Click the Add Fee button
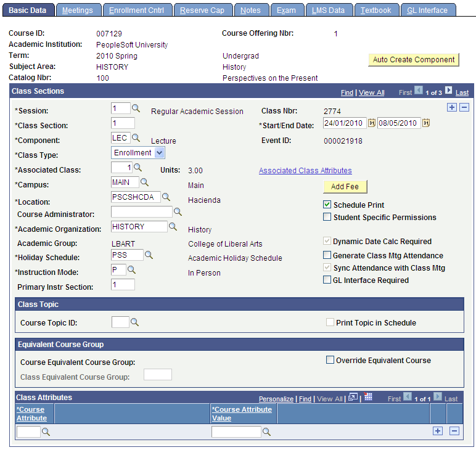Viewport: 476px width, 450px height. [x=345, y=186]
